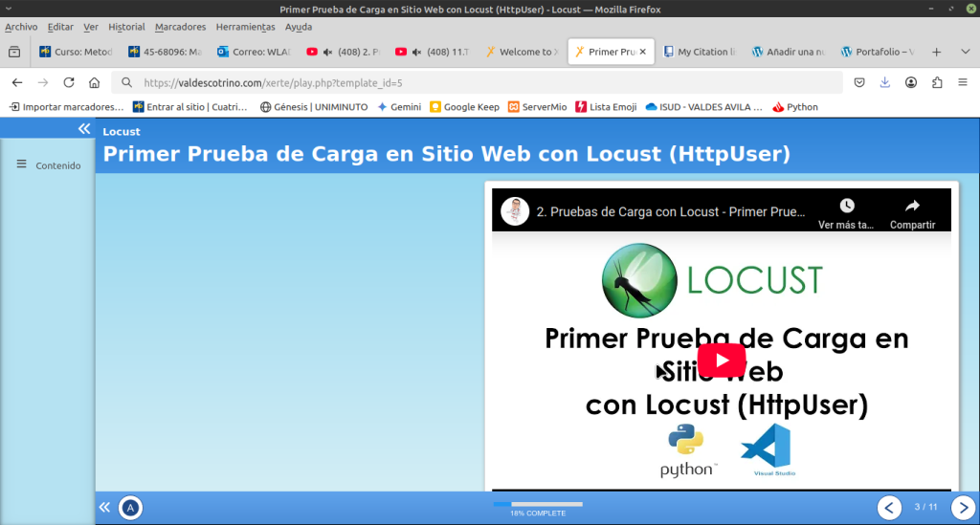Expand the list all tabs dropdown
The height and width of the screenshot is (525, 980).
965,52
